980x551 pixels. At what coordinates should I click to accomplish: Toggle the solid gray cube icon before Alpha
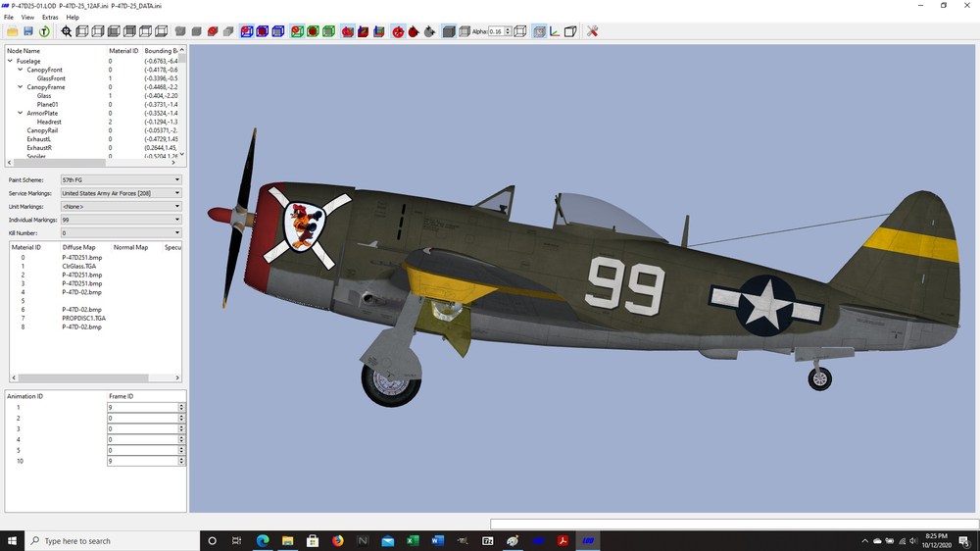click(449, 31)
